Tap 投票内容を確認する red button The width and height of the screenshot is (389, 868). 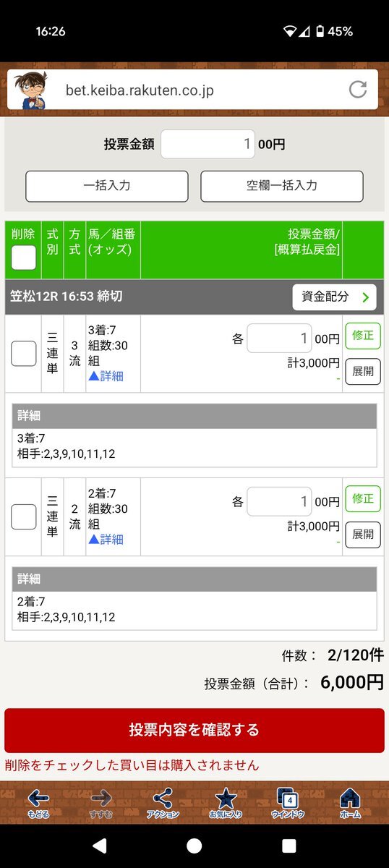click(x=194, y=730)
